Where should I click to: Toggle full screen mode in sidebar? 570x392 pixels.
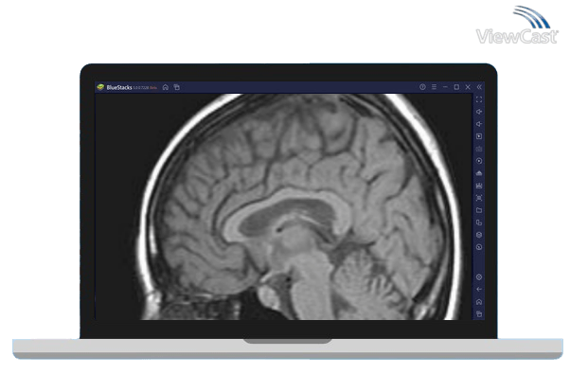point(479,99)
